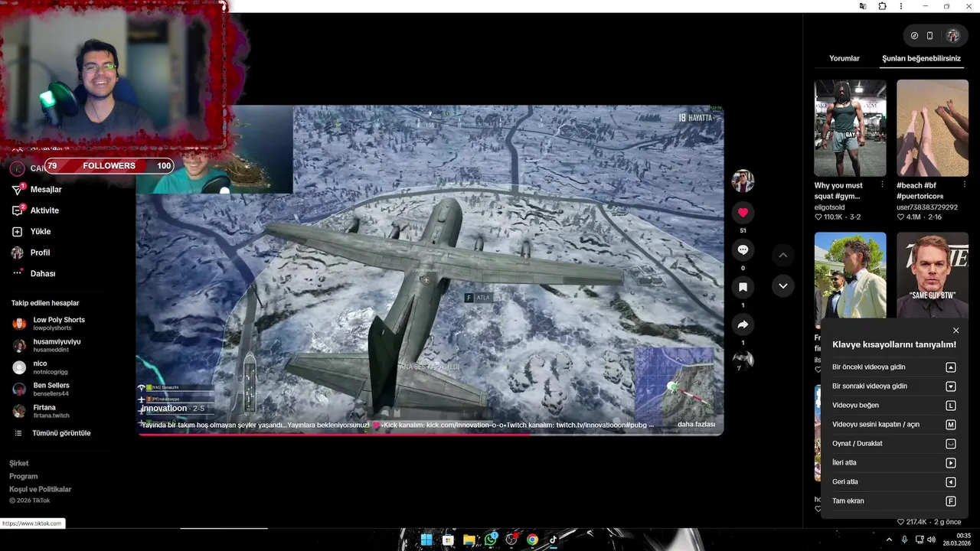Open Microsoft Store from the taskbar
Image resolution: width=980 pixels, height=551 pixels.
coord(448,540)
